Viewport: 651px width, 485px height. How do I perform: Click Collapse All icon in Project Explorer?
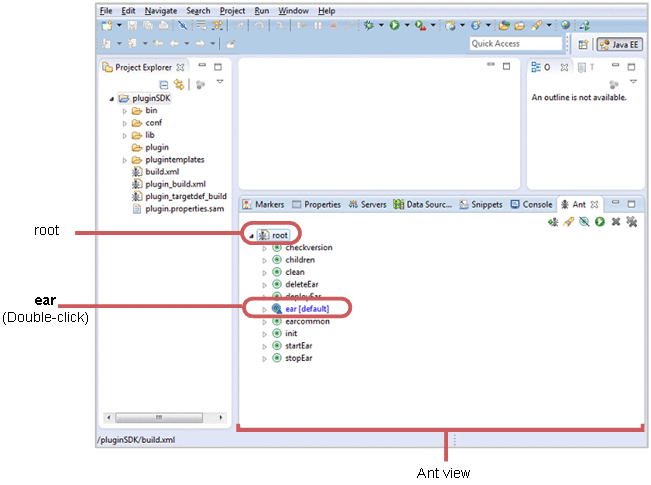coord(164,85)
